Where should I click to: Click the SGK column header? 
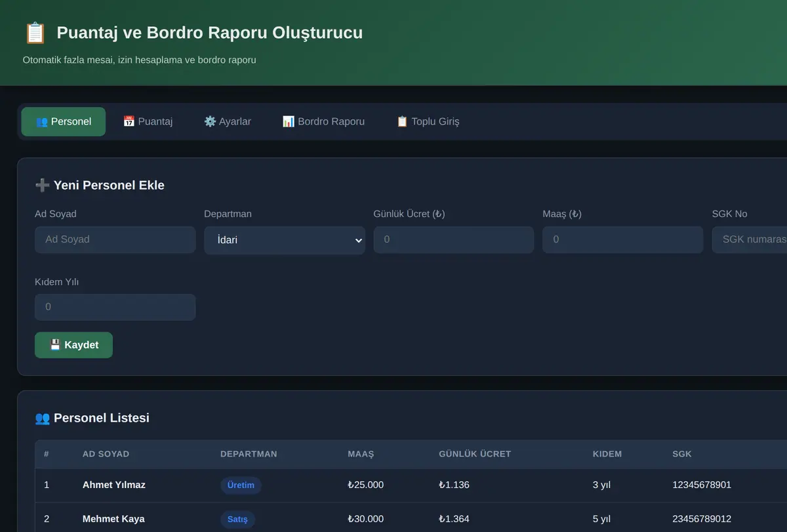coord(682,454)
